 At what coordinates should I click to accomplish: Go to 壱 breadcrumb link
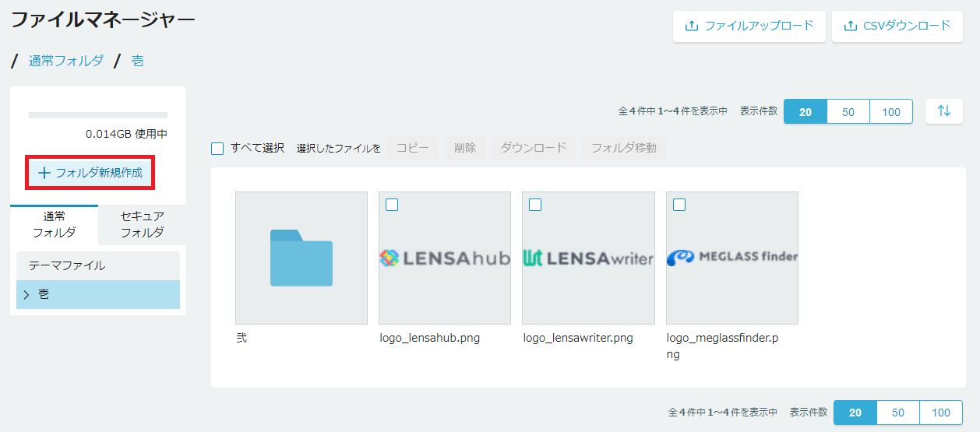point(138,61)
